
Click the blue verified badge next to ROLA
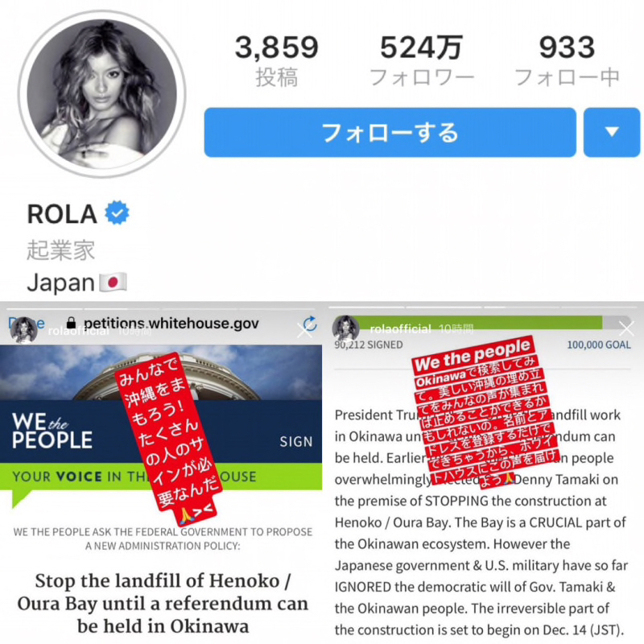(x=117, y=213)
